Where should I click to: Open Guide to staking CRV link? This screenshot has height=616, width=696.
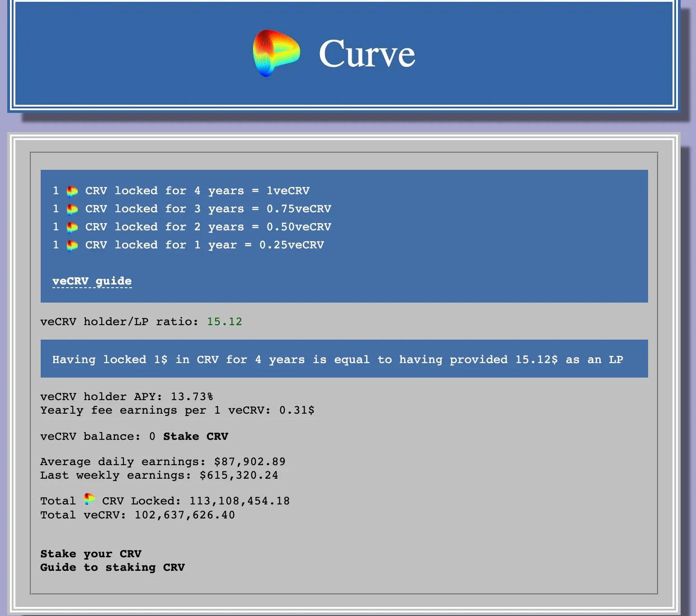coord(113,567)
